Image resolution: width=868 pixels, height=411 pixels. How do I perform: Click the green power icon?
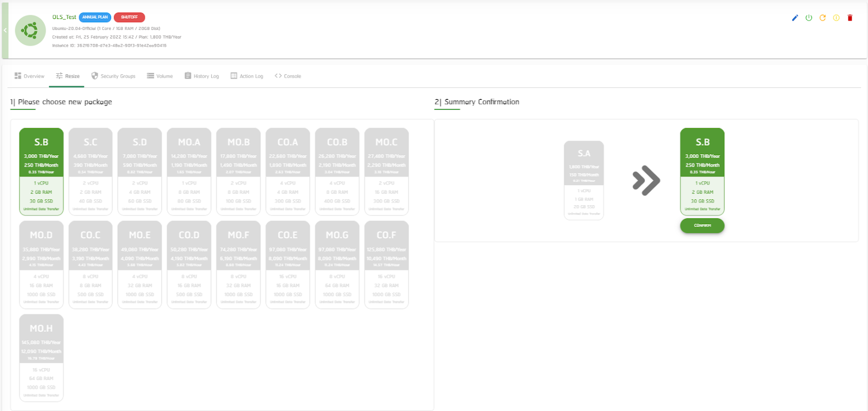[809, 18]
